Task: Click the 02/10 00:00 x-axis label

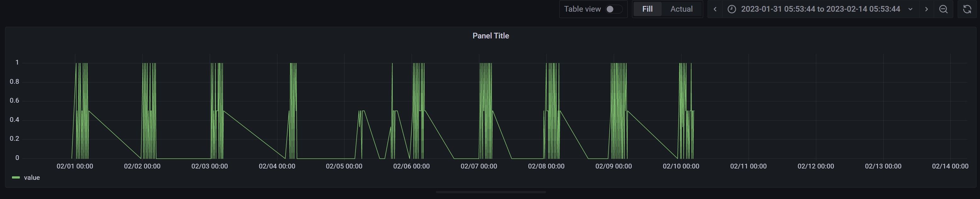Action: pyautogui.click(x=681, y=166)
